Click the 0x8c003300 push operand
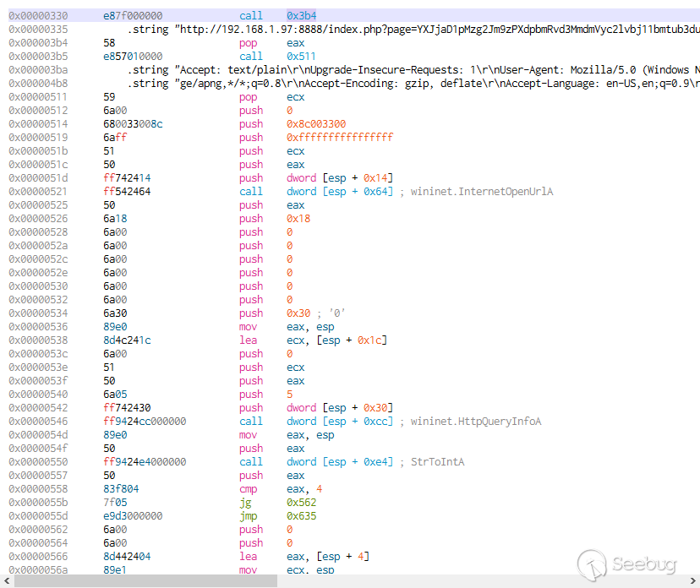Viewport: 700px width, 588px height. point(315,124)
